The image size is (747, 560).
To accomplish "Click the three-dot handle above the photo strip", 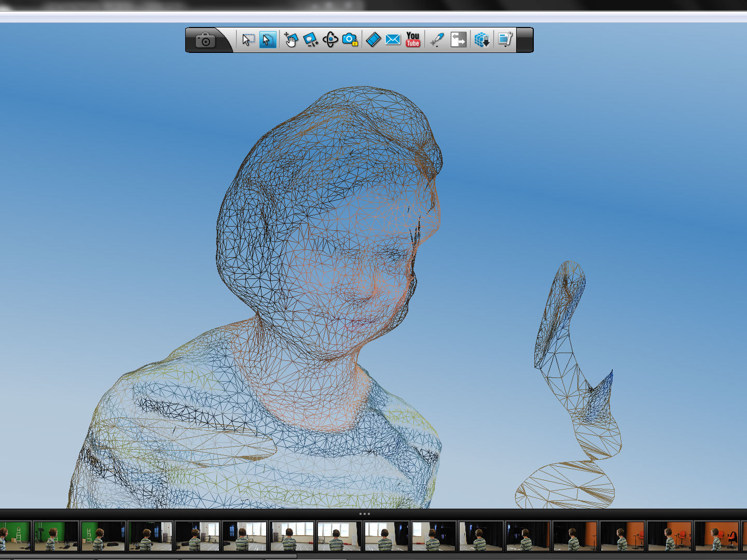I will click(x=364, y=514).
